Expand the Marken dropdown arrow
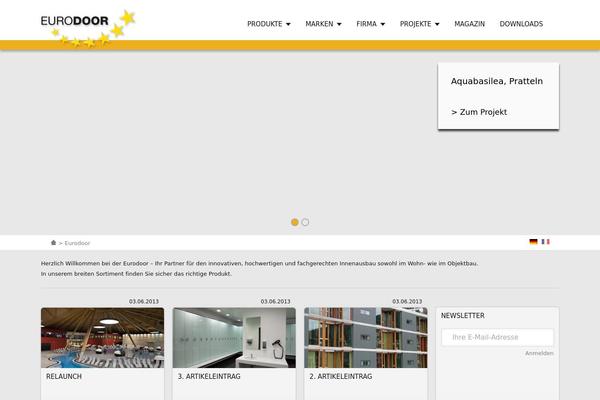600x400 pixels. coord(339,24)
